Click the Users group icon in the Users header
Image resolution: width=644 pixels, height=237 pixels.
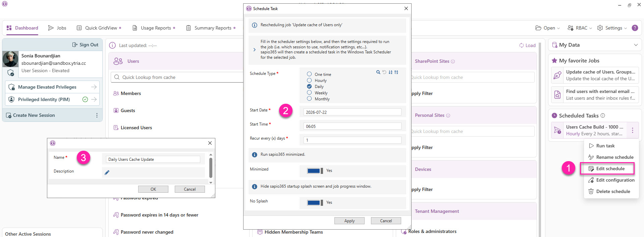118,61
